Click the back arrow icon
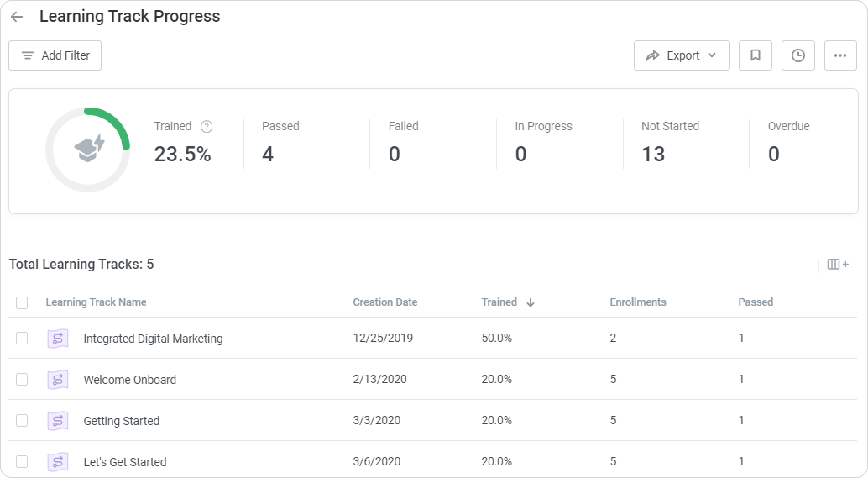868x478 pixels. click(x=17, y=17)
